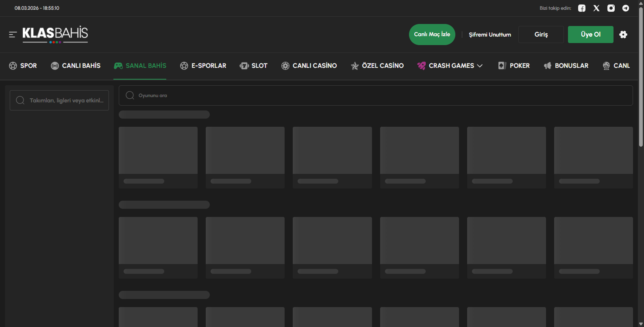The width and height of the screenshot is (644, 327).
Task: Click the Şifremi Unuttum link
Action: tap(490, 35)
